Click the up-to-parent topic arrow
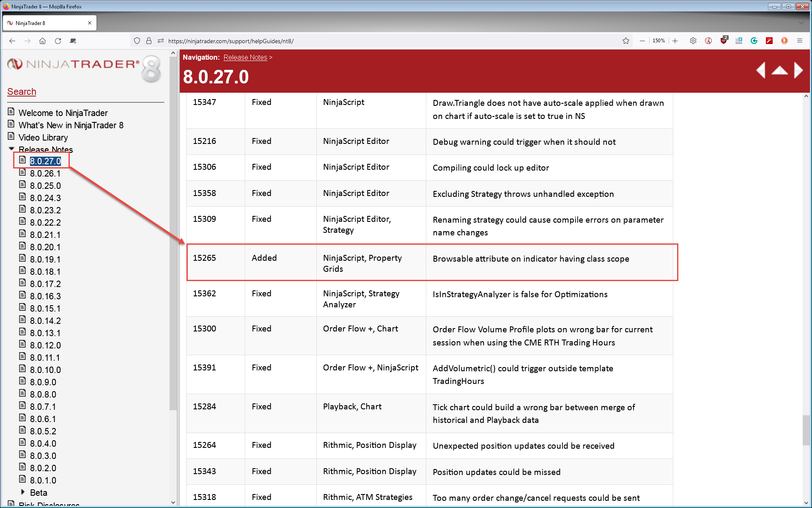Image resolution: width=812 pixels, height=508 pixels. tap(779, 71)
